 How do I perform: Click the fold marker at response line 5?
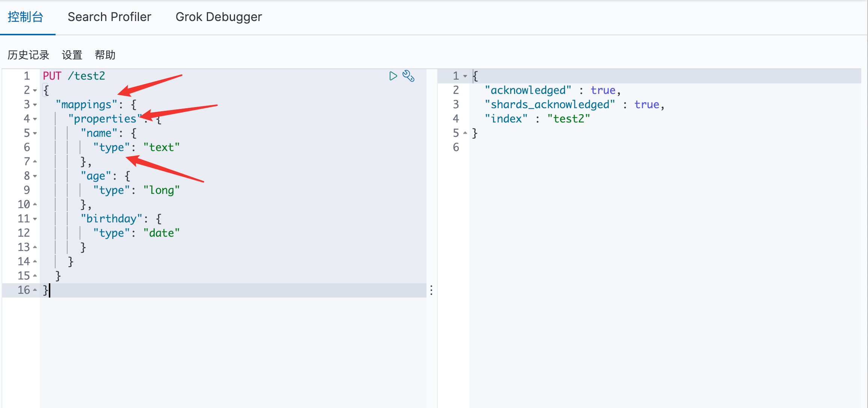coord(465,133)
